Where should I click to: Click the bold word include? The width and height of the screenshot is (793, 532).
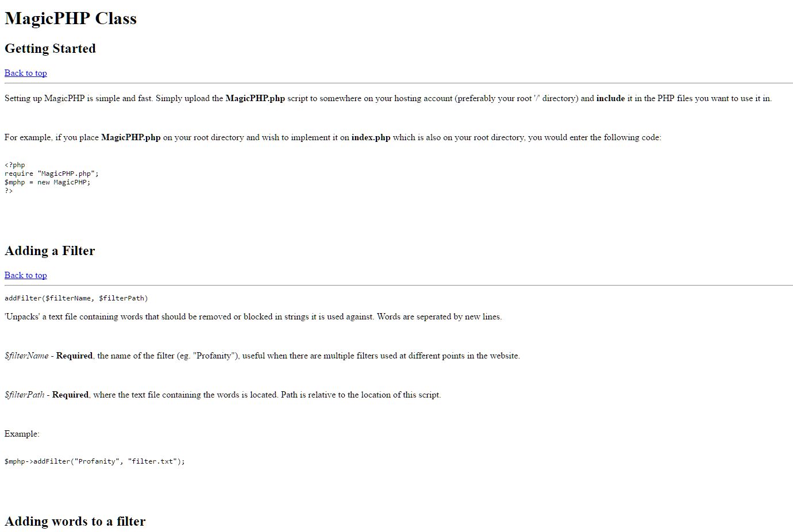pyautogui.click(x=610, y=98)
